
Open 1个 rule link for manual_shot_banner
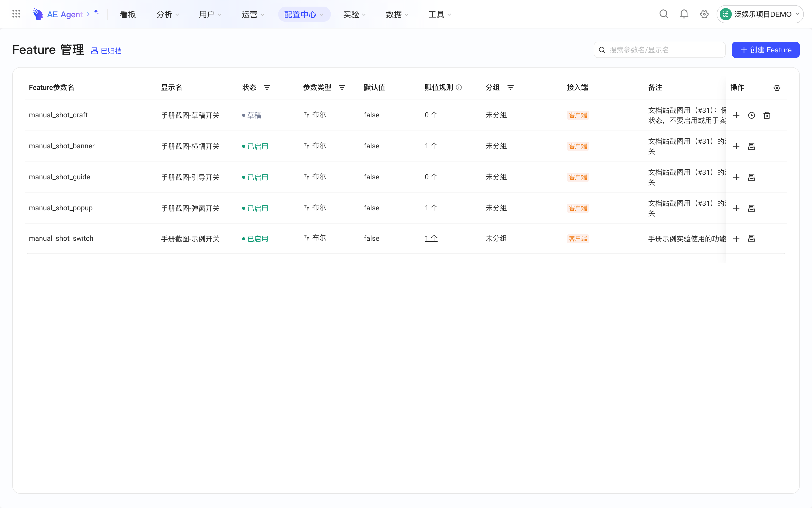pyautogui.click(x=431, y=146)
